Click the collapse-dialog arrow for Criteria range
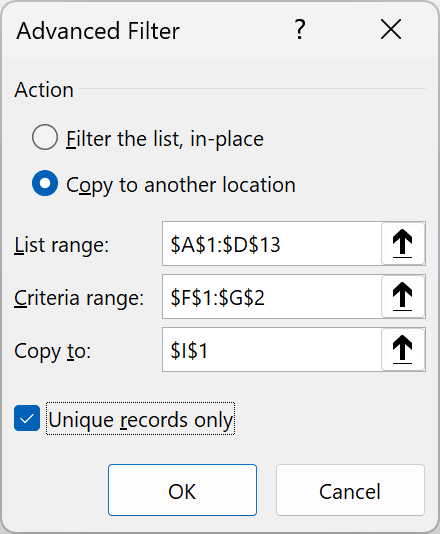This screenshot has height=534, width=440. [403, 297]
